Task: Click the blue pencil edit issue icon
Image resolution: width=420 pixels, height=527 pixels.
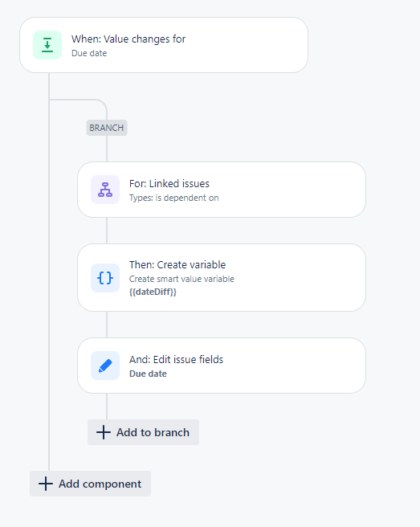Action: point(105,366)
